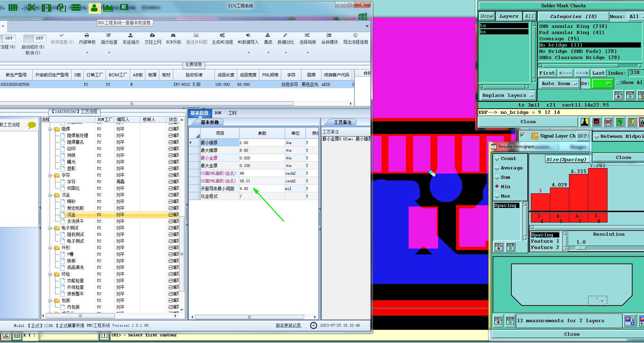Click the crossed-out REF icon beside Close
This screenshot has height=343, width=644.
click(608, 122)
